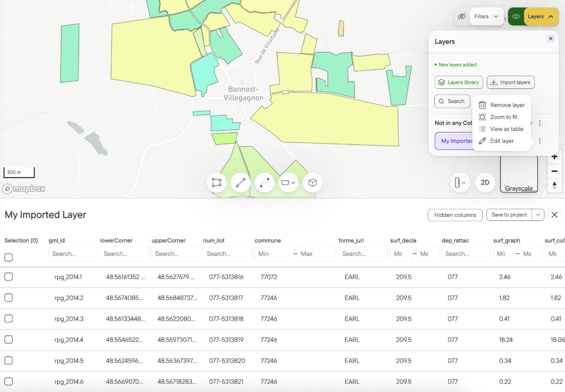Viewport: 565px width, 392px height.
Task: Choose View as table menu entry
Action: [501, 129]
